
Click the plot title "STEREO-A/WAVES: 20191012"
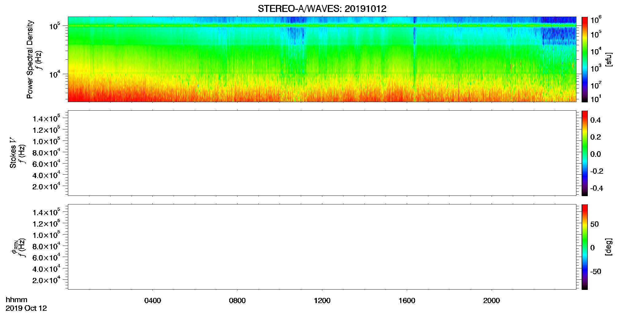[x=322, y=9]
